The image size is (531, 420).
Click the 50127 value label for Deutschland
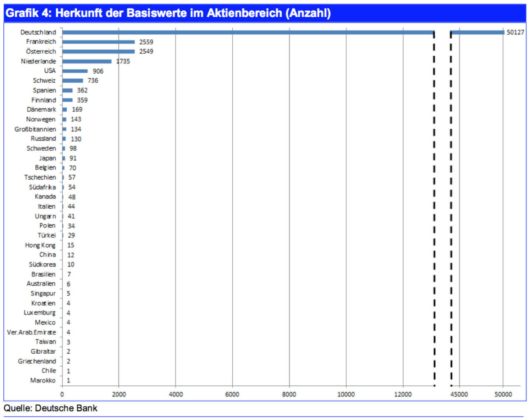pos(515,32)
